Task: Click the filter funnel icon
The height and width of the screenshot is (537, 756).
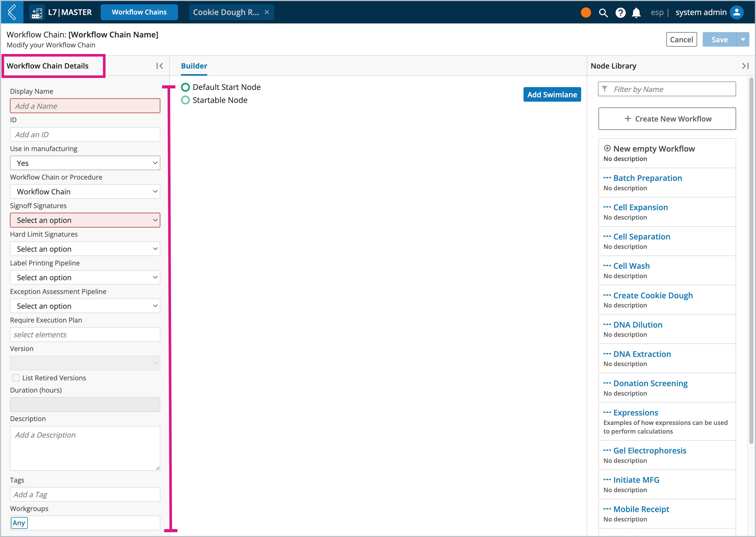Action: pyautogui.click(x=605, y=89)
